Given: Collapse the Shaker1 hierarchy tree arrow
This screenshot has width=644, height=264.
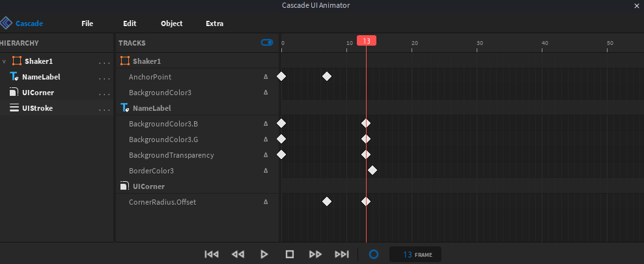Looking at the screenshot, I should point(4,61).
